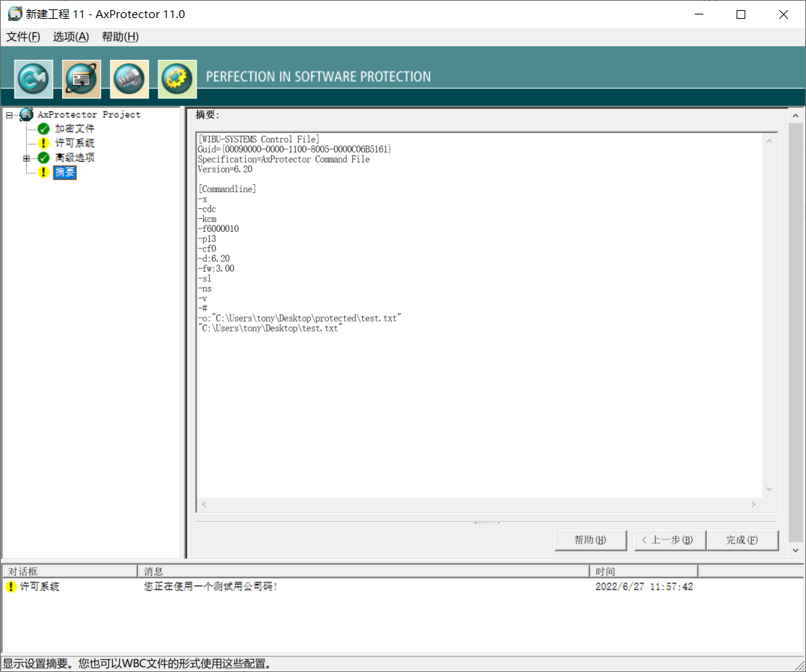
Task: Maximize the AxProtector window
Action: [741, 14]
